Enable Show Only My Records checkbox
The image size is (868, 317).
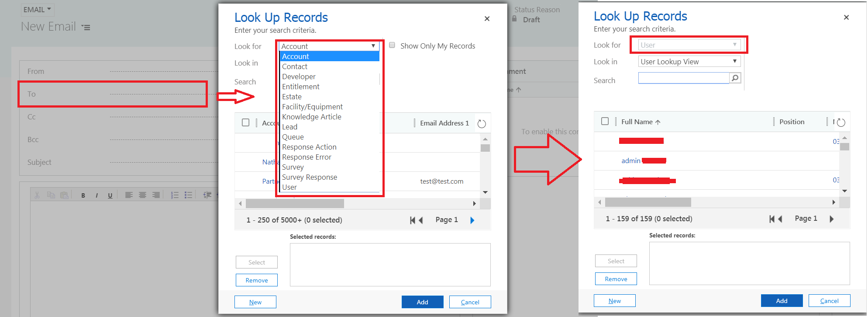(x=392, y=45)
